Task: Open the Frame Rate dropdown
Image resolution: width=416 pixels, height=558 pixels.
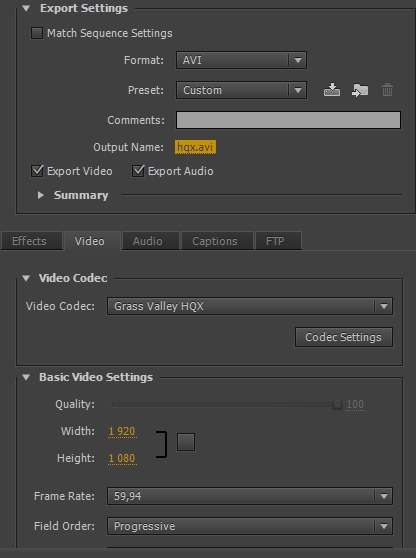Action: point(250,496)
